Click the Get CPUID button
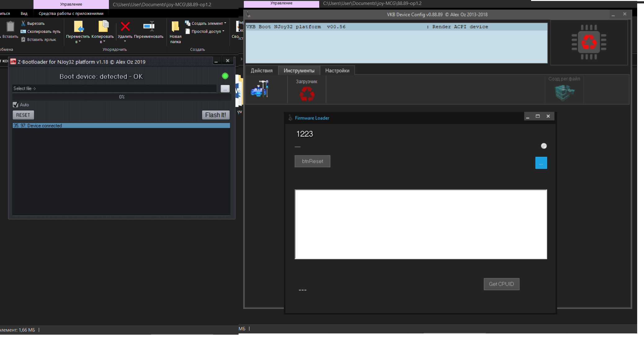Screen dimensions: 644x339 501,284
